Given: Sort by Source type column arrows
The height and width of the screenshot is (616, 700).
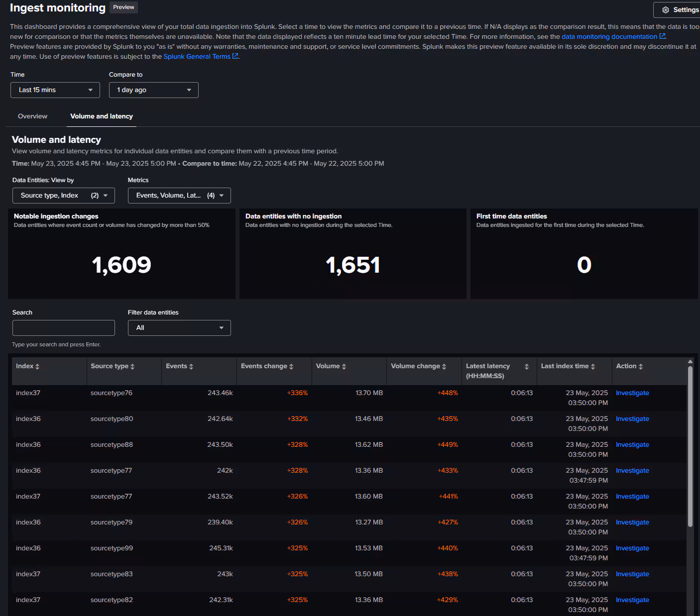Looking at the screenshot, I should (x=132, y=367).
